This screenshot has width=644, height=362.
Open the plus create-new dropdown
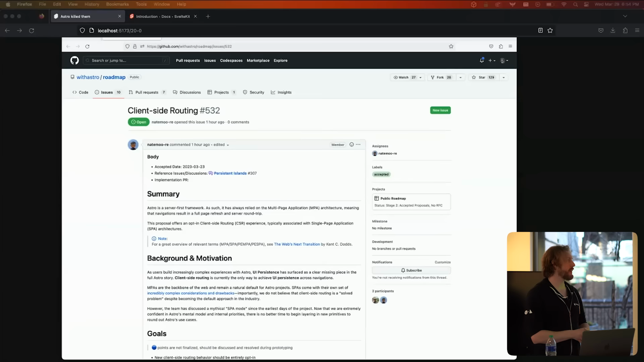[492, 61]
